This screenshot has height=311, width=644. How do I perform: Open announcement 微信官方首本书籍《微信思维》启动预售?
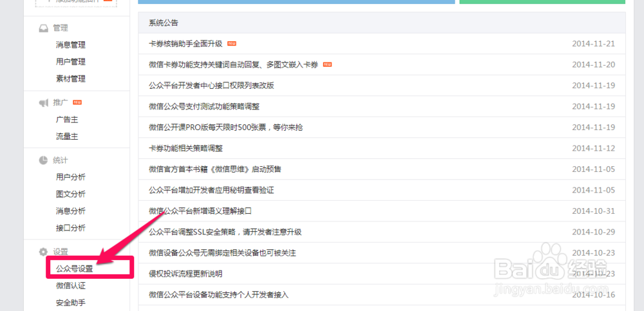(x=215, y=169)
